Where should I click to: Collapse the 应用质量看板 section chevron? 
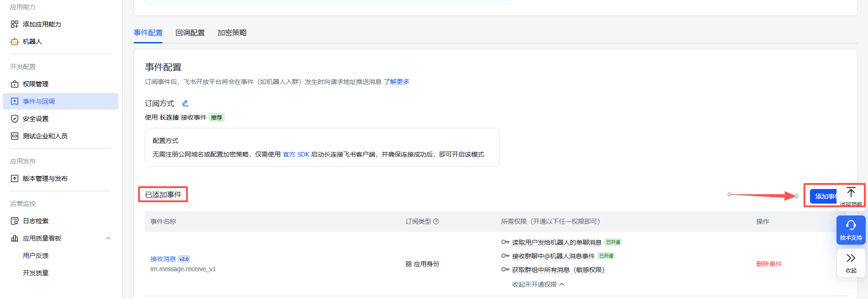tap(108, 238)
